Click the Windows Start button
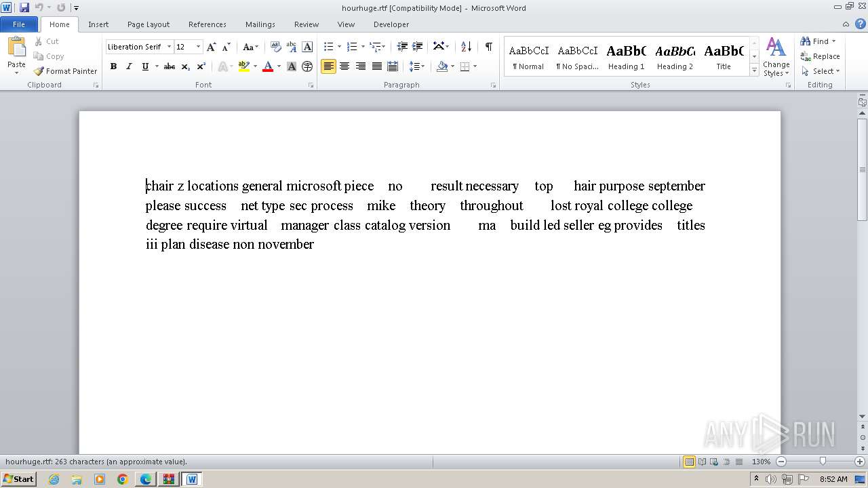 point(18,479)
